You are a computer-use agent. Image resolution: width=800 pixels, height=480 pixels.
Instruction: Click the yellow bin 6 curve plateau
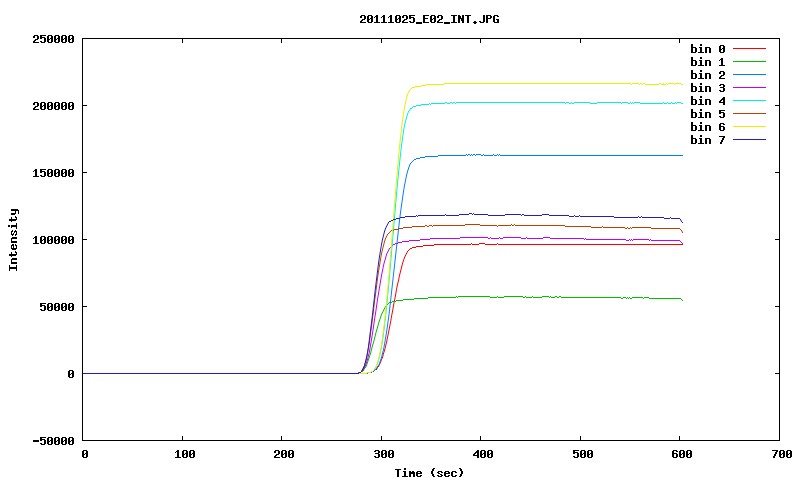548,84
